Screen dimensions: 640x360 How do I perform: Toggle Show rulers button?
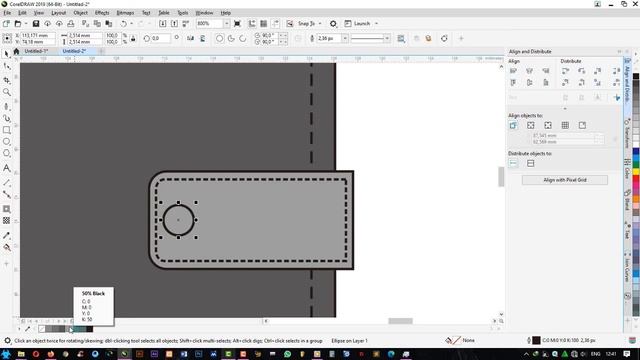click(252, 24)
